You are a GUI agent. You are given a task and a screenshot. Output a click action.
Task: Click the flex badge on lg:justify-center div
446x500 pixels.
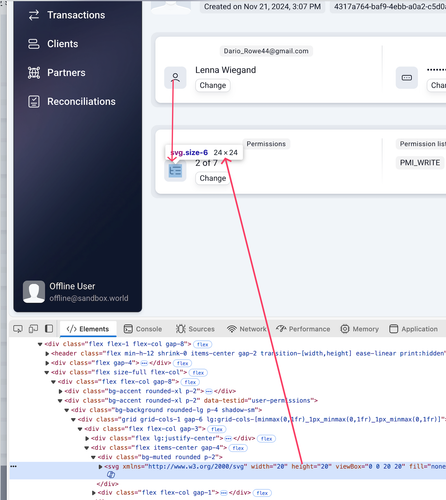coord(267,439)
